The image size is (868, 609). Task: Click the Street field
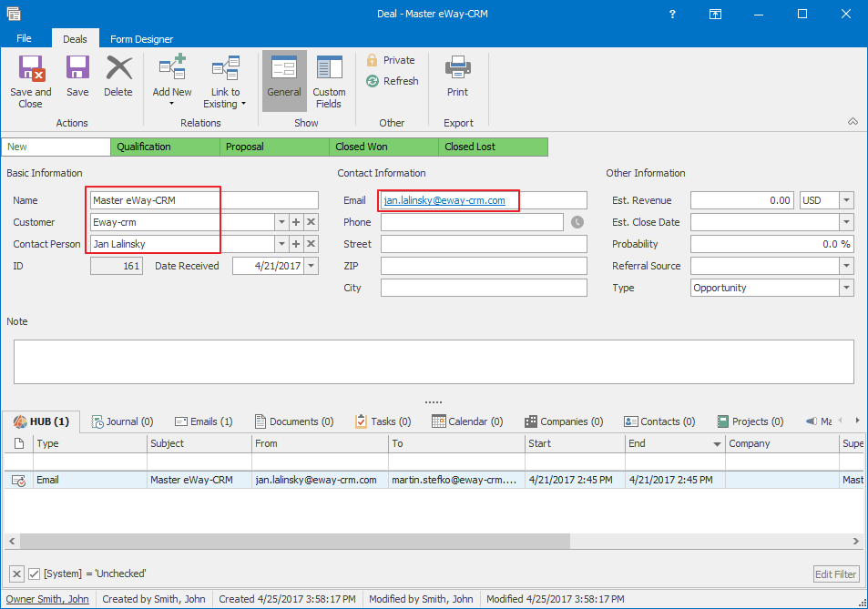point(484,244)
